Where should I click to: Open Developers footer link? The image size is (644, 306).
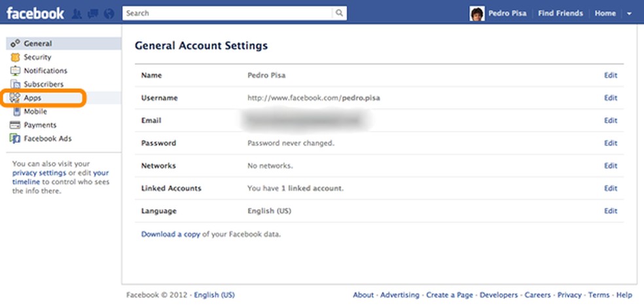click(499, 295)
